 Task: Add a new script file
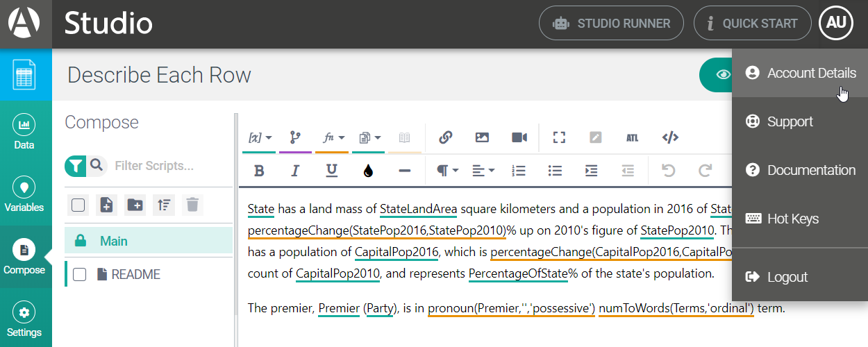click(x=106, y=205)
